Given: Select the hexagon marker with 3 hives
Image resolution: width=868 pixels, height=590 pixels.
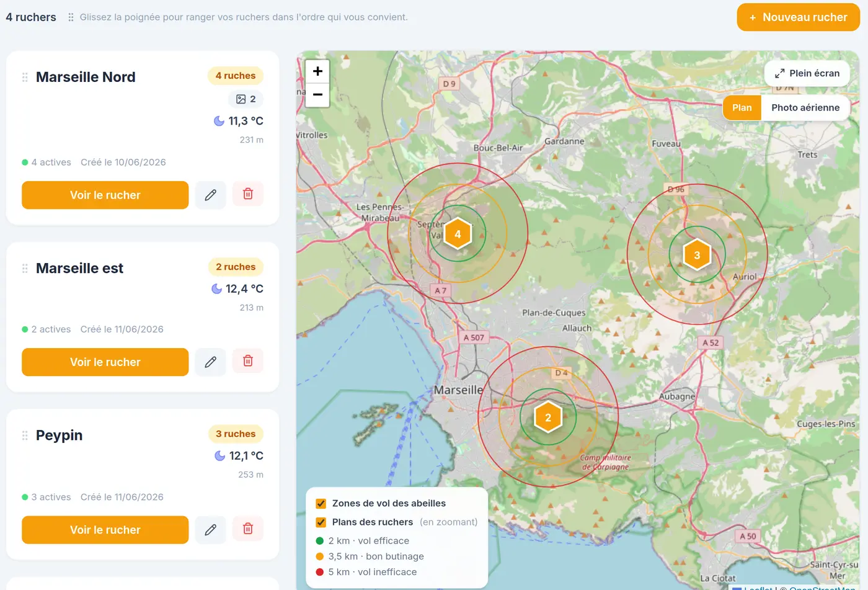Looking at the screenshot, I should pos(697,255).
